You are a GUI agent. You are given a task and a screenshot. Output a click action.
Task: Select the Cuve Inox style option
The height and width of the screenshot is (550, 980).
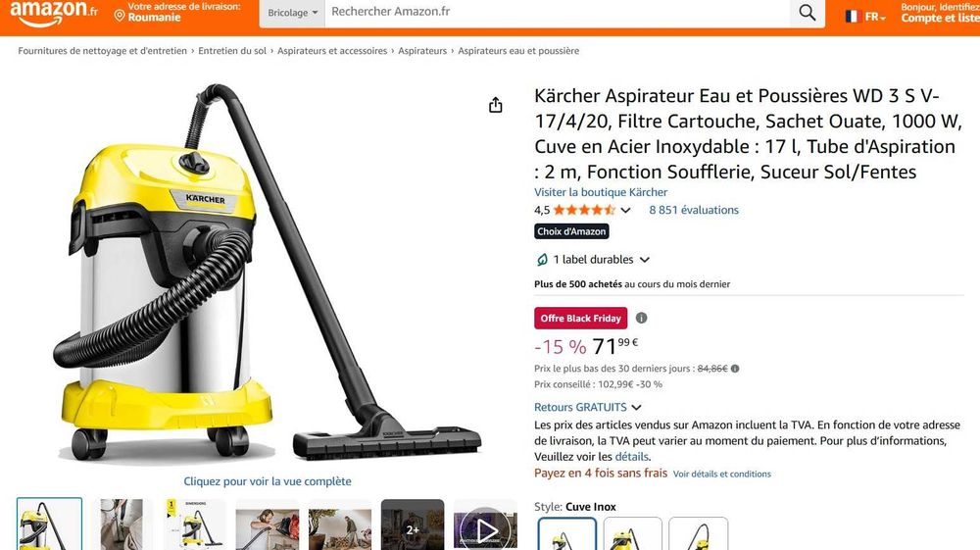(x=567, y=533)
